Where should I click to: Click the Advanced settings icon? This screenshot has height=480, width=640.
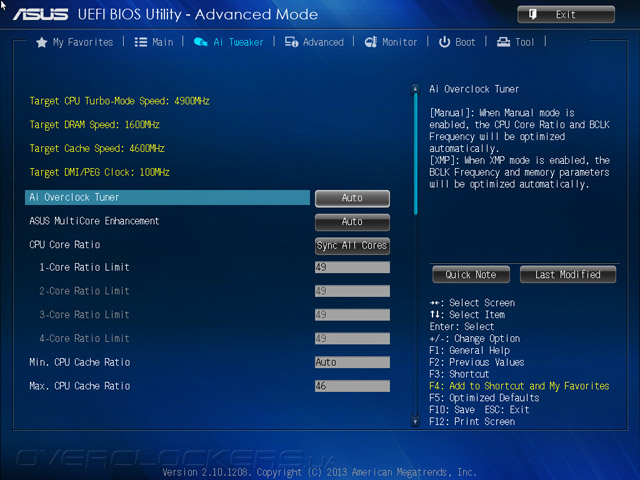(x=291, y=42)
